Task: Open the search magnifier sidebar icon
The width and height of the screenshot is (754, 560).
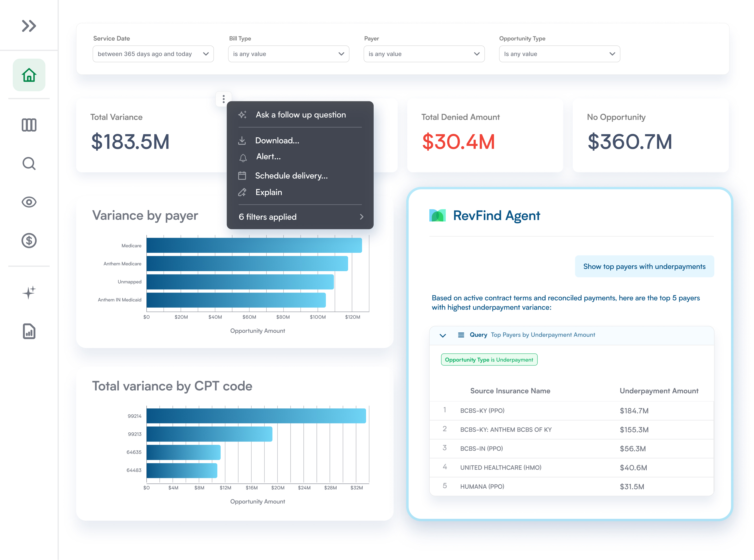Action: coord(29,163)
